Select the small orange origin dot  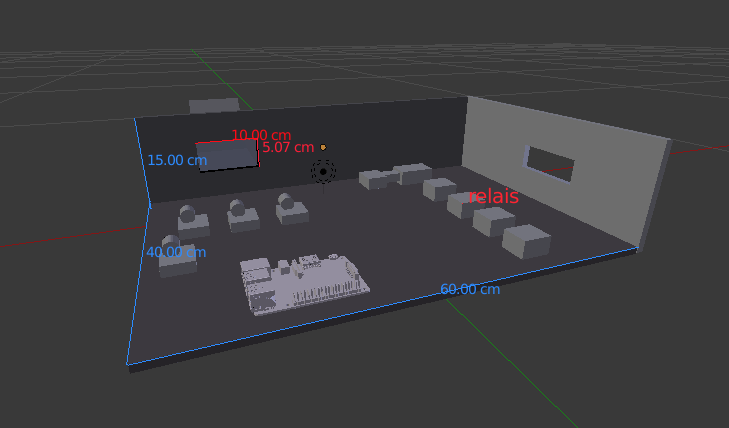pyautogui.click(x=323, y=147)
